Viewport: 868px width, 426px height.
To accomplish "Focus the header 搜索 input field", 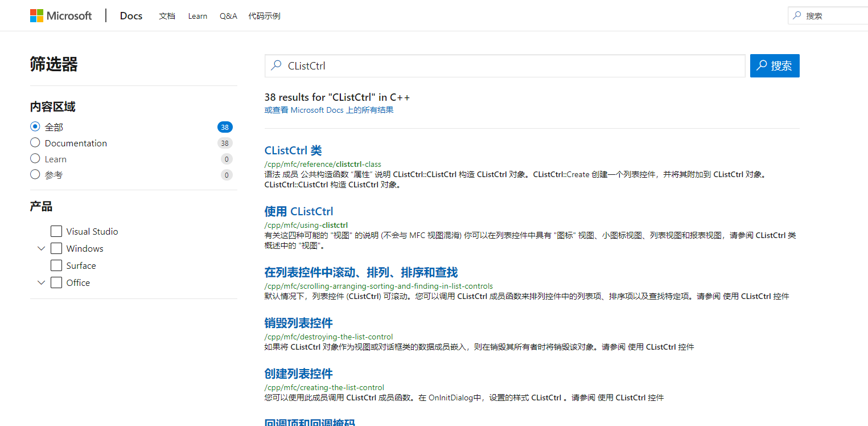I will (x=828, y=16).
